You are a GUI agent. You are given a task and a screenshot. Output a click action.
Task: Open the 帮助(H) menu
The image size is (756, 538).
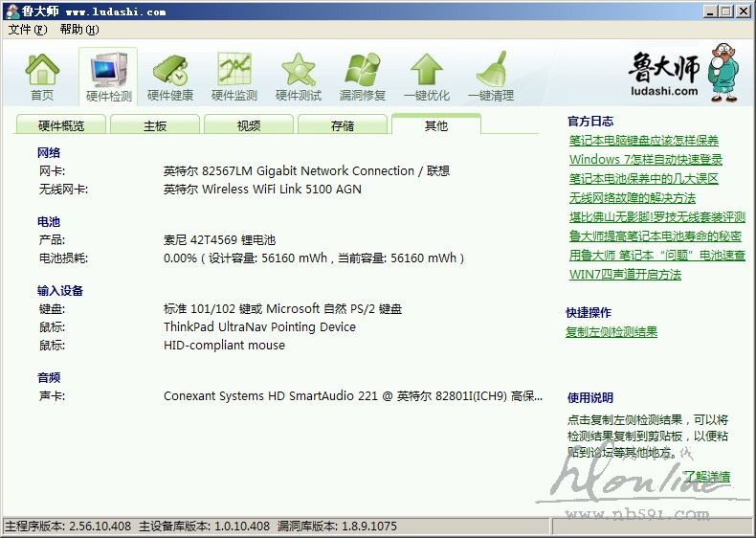tap(79, 30)
